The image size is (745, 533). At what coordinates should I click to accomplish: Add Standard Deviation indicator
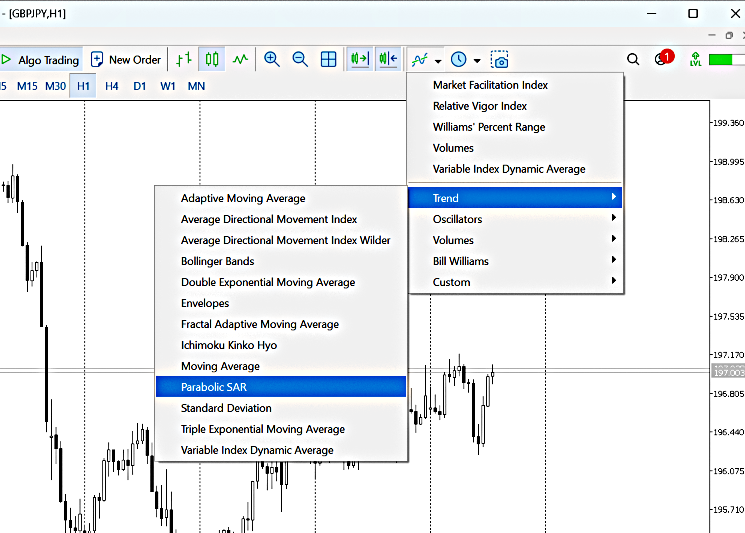[281, 408]
